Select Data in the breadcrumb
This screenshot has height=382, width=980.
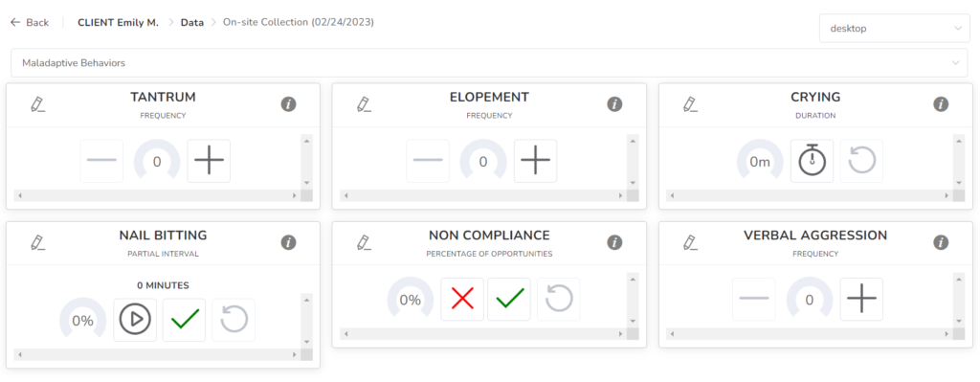pos(192,23)
